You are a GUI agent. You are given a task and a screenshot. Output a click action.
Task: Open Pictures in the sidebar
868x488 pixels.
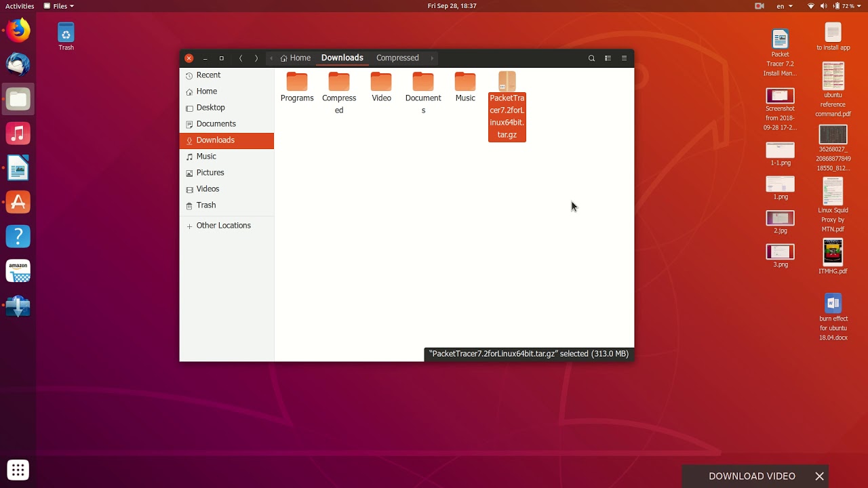tap(226, 173)
